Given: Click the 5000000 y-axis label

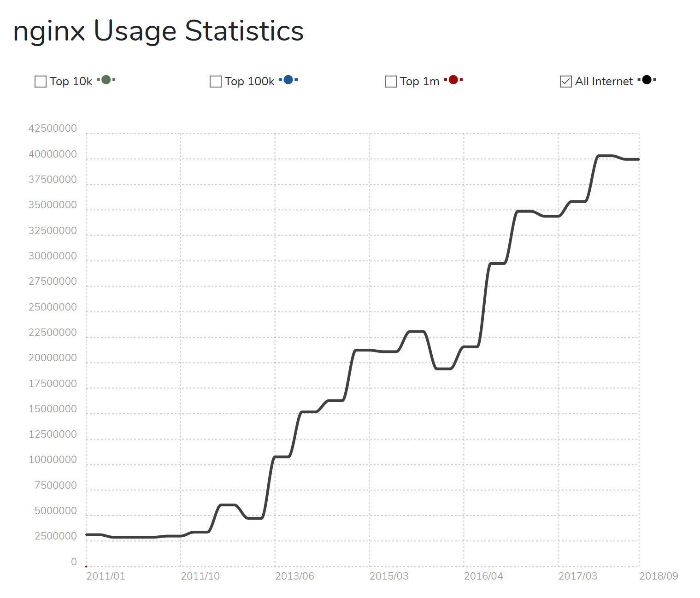Looking at the screenshot, I should tap(55, 511).
